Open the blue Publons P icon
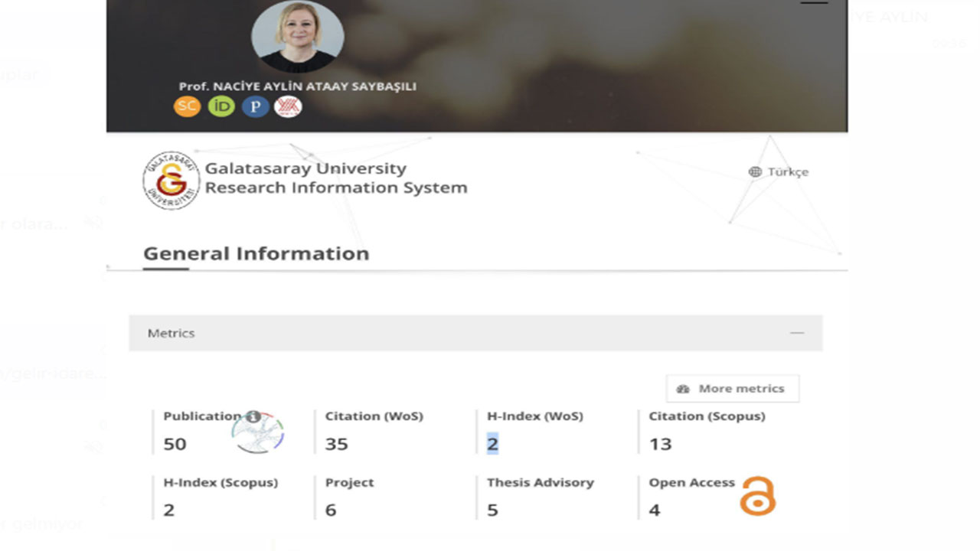Viewport: 980px width, 551px height. 255,106
